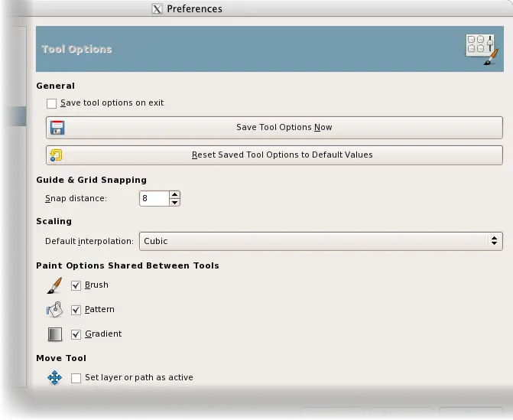The width and height of the screenshot is (513, 420).
Task: Click the yellow reset arrow icon
Action: pyautogui.click(x=56, y=155)
